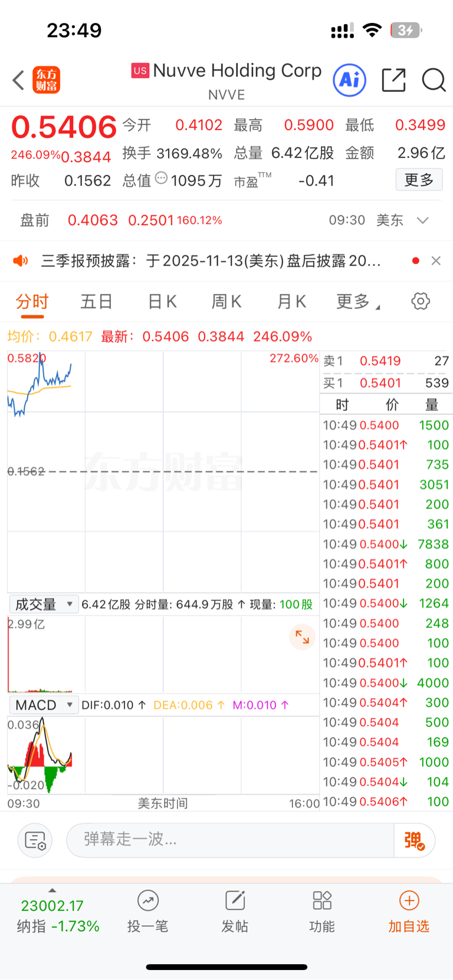Tap the 09:30 美东 time label
This screenshot has height=980, width=453.
pyautogui.click(x=366, y=220)
